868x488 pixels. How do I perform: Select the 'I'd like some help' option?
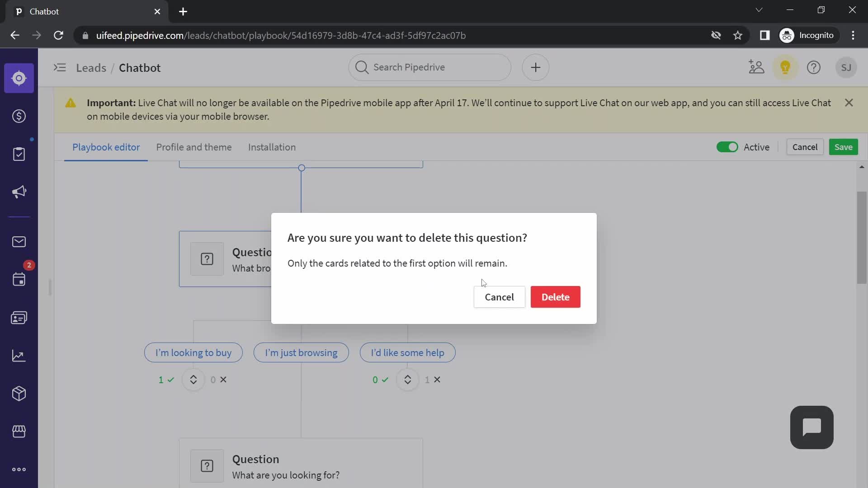407,352
